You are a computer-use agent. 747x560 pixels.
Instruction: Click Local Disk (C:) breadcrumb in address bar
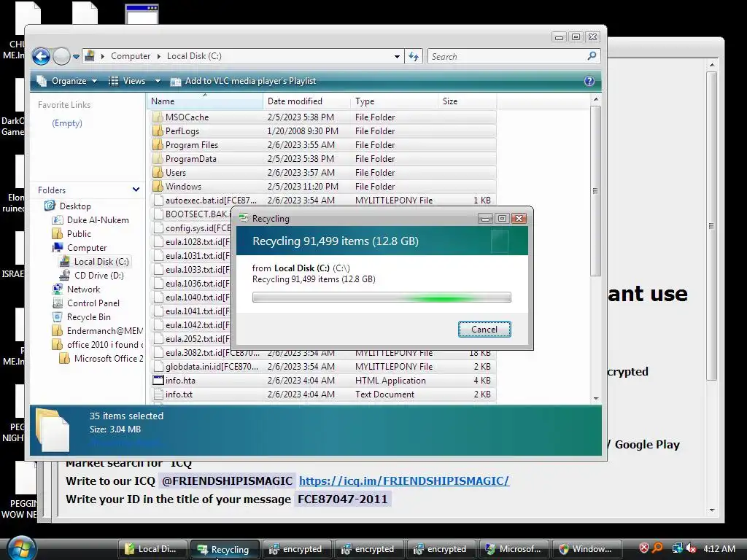(x=194, y=56)
